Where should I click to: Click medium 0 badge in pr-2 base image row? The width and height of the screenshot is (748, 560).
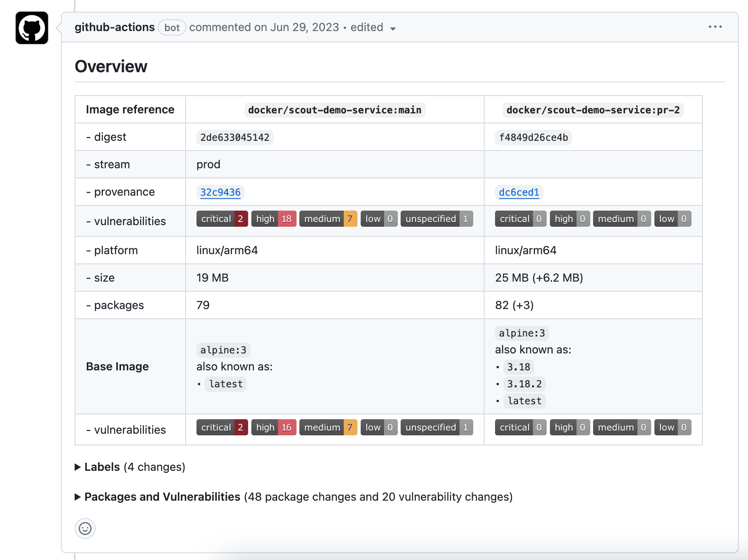pyautogui.click(x=622, y=427)
